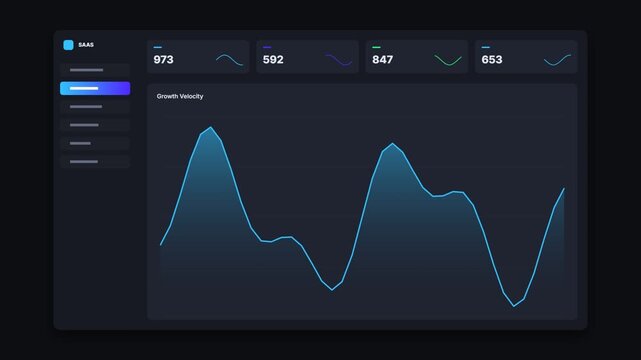This screenshot has height=360, width=641.
Task: Open the 973 metric card
Action: click(198, 57)
